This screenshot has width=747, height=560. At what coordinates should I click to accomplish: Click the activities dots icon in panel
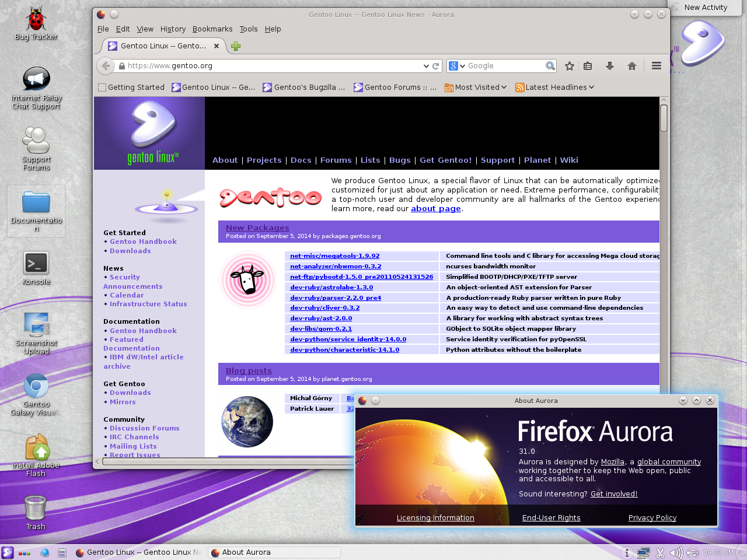(x=25, y=553)
